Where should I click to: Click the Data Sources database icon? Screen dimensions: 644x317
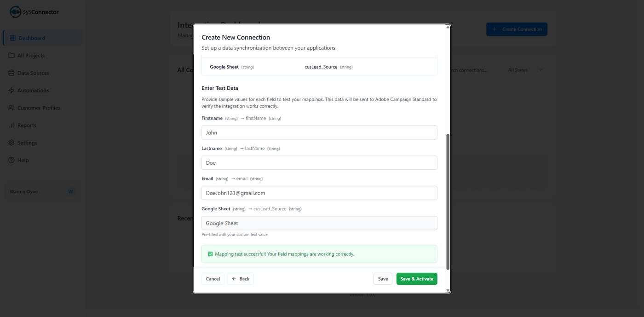[11, 73]
